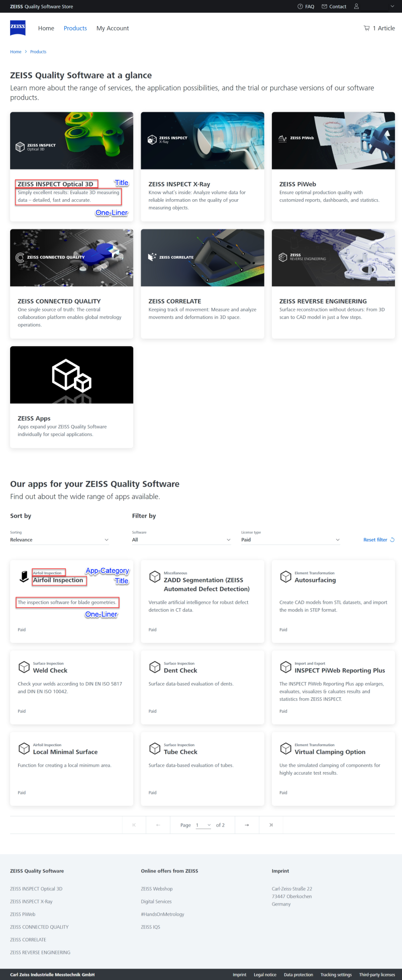
Task: Jump to last page arrow
Action: click(x=271, y=825)
